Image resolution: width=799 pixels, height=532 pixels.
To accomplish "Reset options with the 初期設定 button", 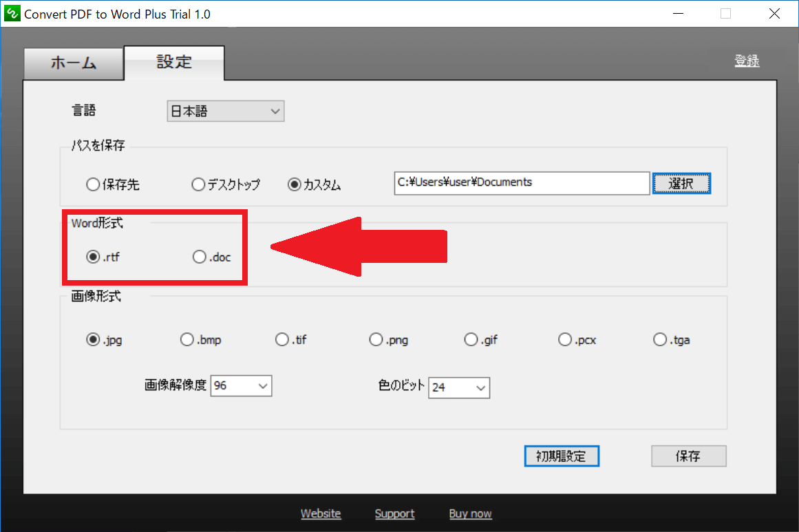I will (561, 456).
